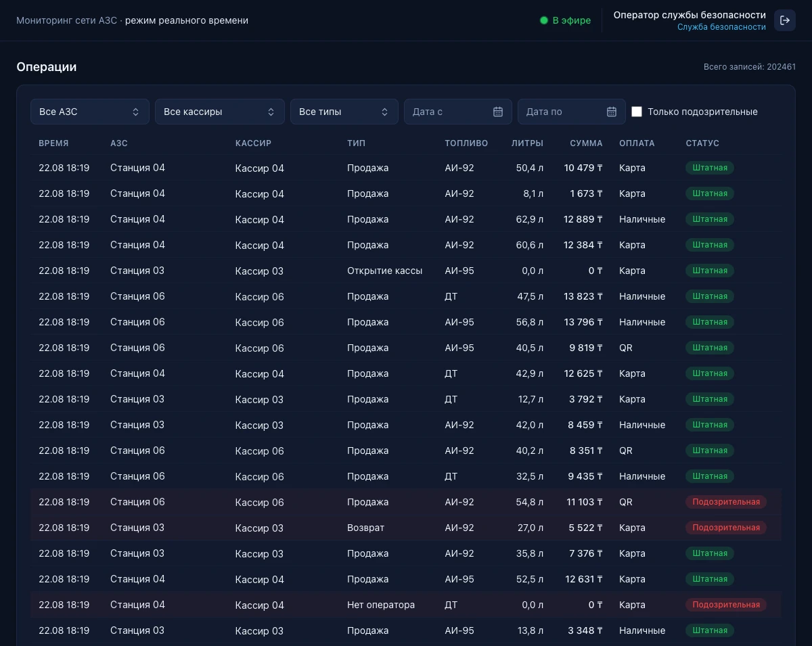Viewport: 812px width, 646px height.
Task: Click "Подозрительная" badge in the Возврат row
Action: [726, 528]
